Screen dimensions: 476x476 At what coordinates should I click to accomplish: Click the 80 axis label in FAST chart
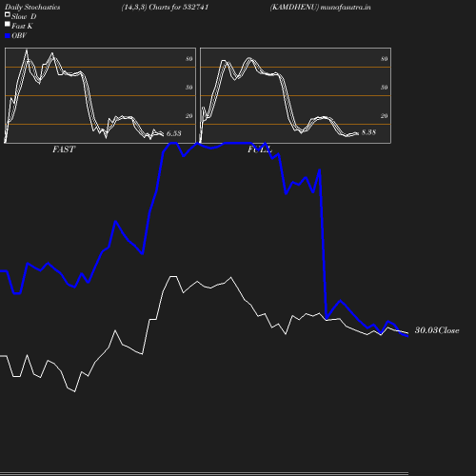[x=189, y=59]
